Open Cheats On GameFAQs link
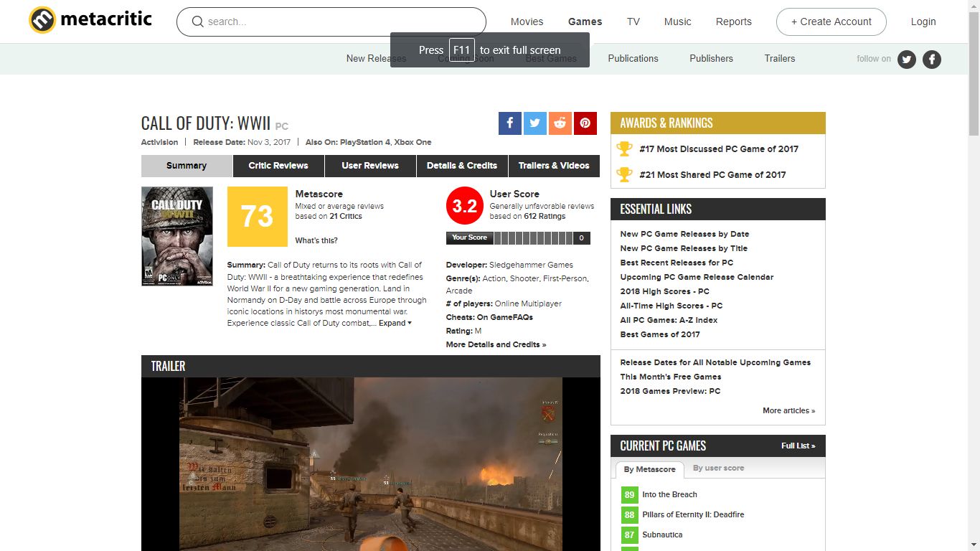The height and width of the screenshot is (551, 980). 505,317
